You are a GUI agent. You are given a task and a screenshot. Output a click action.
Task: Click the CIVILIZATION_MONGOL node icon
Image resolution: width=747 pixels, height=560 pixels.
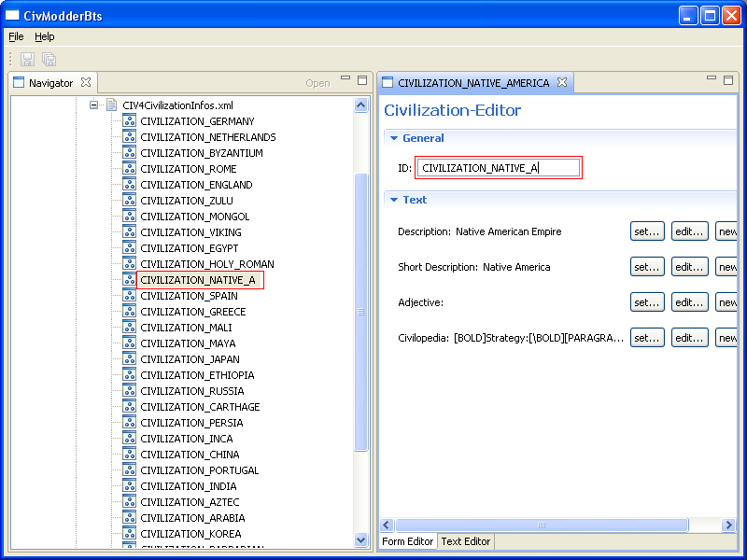pos(129,217)
